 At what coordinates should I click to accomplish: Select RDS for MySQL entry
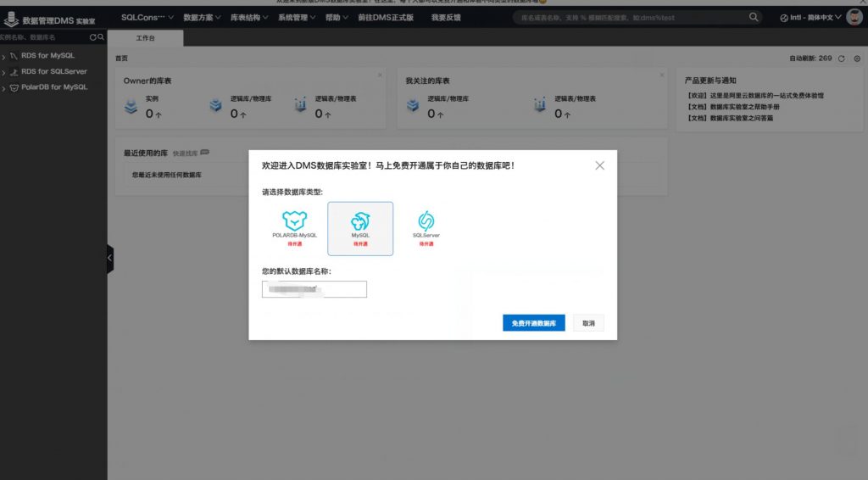click(x=47, y=55)
